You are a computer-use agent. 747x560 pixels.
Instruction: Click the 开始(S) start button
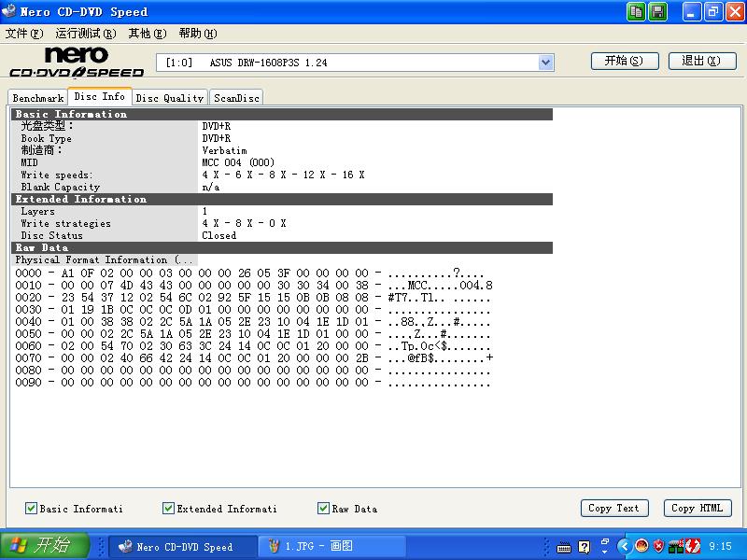click(x=625, y=61)
